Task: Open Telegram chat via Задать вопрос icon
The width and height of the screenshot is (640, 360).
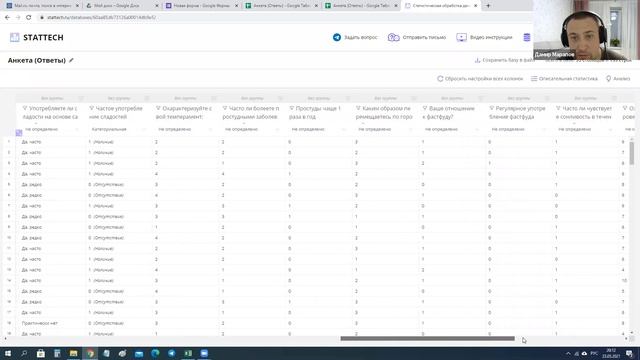Action: (x=337, y=37)
